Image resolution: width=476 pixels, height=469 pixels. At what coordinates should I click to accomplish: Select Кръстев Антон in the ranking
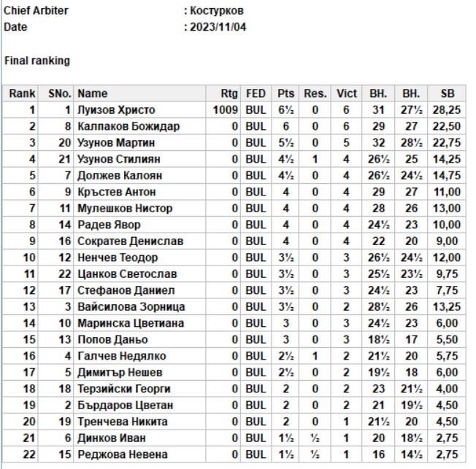click(x=116, y=192)
